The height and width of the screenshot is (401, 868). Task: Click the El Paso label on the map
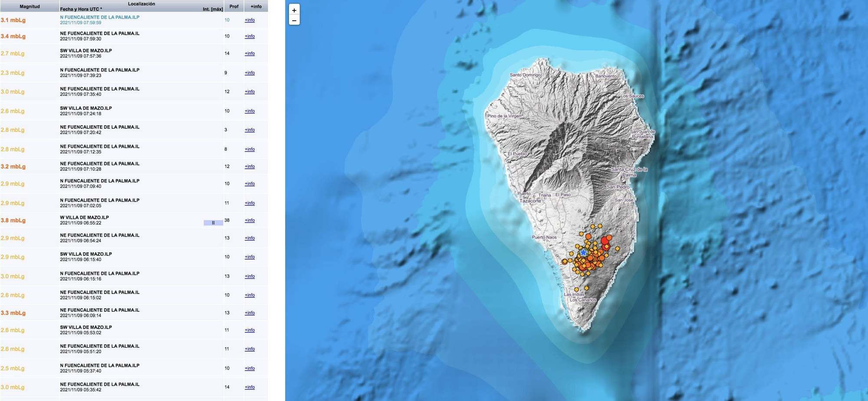tap(563, 195)
